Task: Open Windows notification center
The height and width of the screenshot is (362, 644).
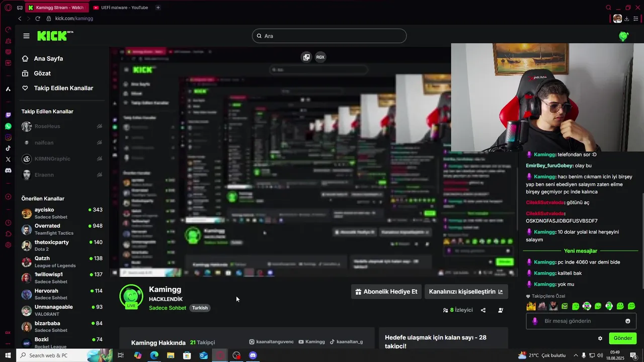Action: pos(633,355)
